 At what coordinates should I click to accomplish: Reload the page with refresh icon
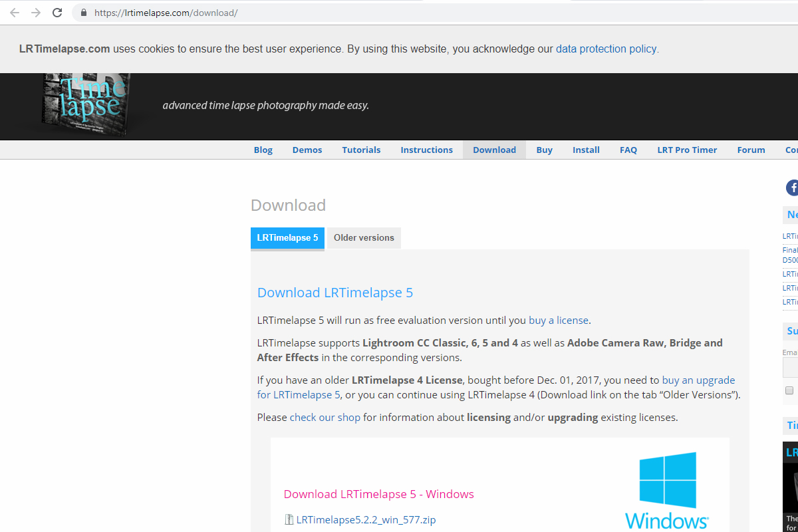pos(57,13)
